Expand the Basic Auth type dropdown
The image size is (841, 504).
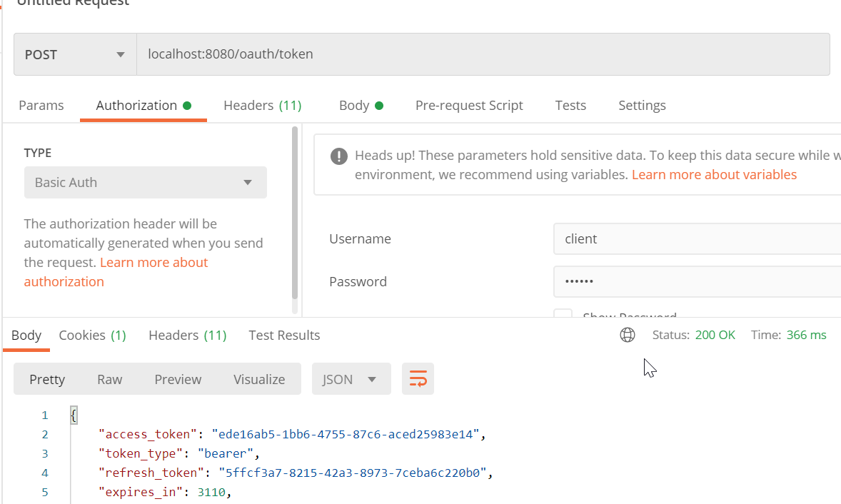(146, 182)
